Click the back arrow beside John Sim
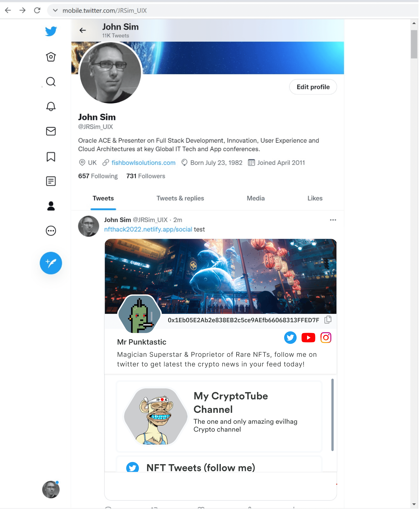The height and width of the screenshot is (509, 420). click(83, 30)
